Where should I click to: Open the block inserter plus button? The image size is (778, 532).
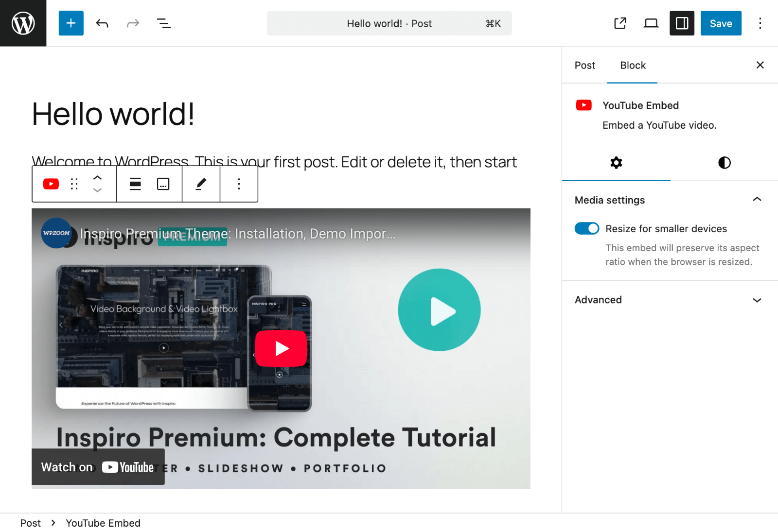point(71,23)
